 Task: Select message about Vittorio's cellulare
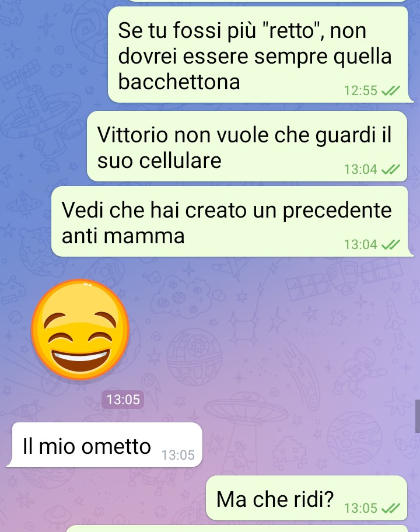point(247,146)
